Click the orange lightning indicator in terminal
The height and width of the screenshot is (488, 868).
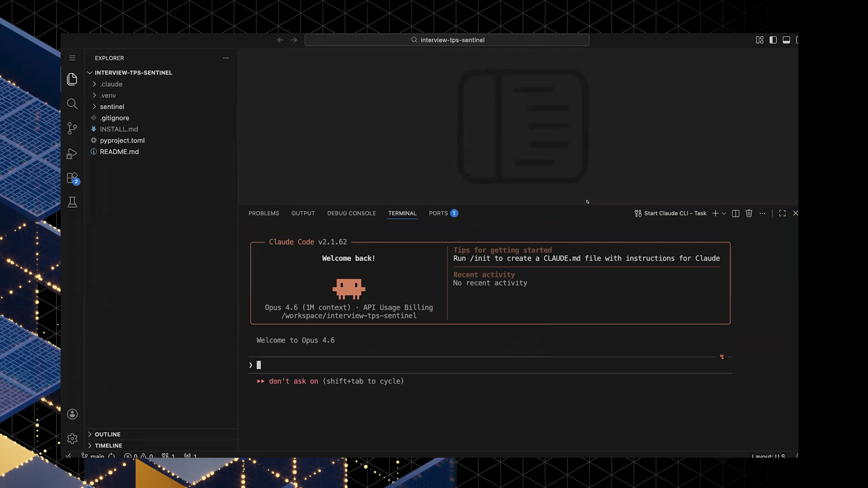pyautogui.click(x=722, y=357)
